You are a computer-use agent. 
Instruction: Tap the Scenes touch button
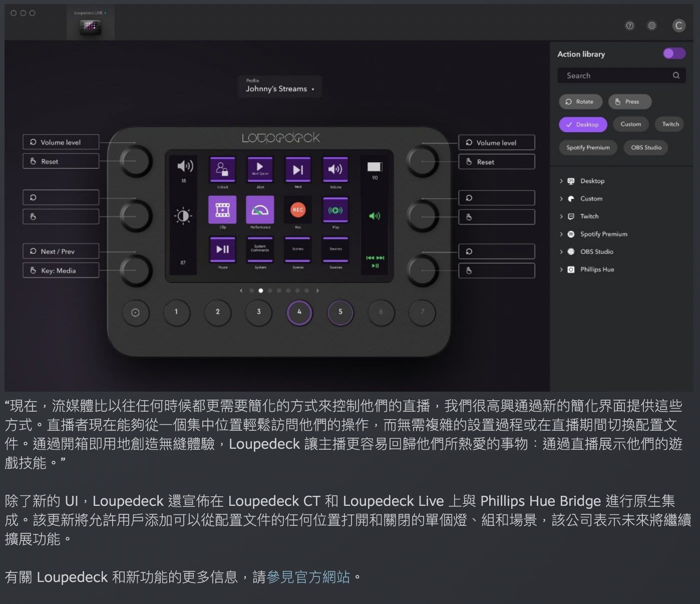pyautogui.click(x=298, y=249)
